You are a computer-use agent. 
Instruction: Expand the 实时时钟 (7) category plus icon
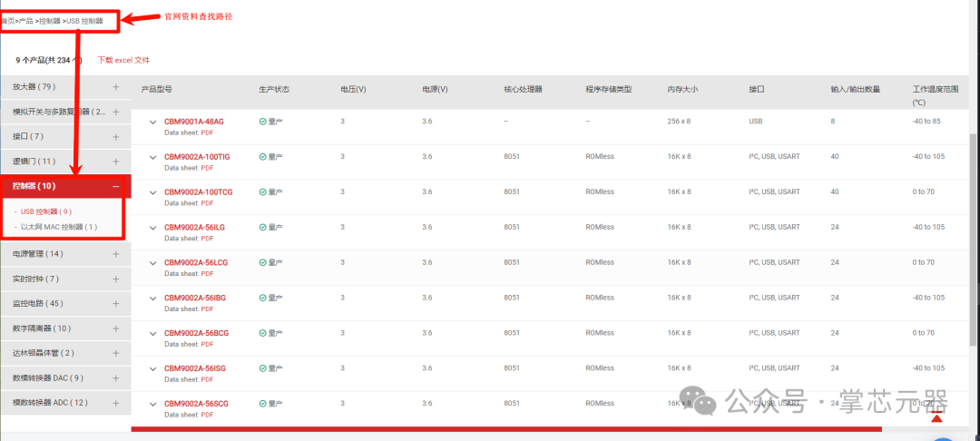pyautogui.click(x=115, y=279)
